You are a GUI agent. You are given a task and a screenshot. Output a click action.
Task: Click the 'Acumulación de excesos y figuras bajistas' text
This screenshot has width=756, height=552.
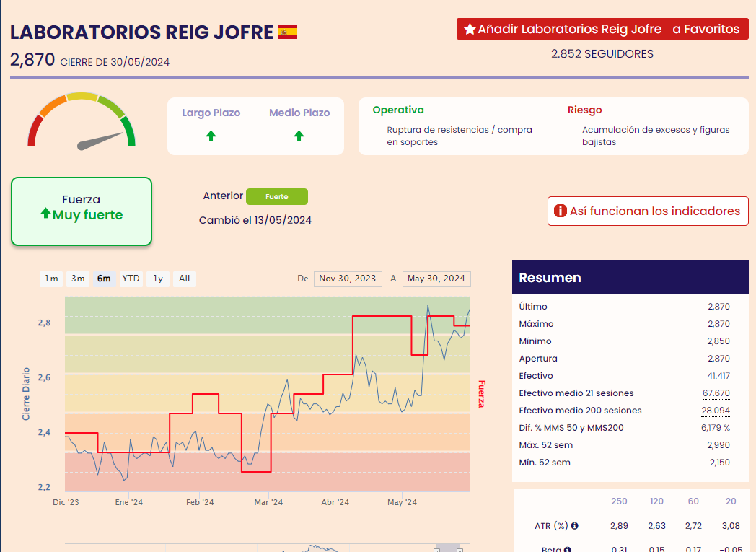(656, 136)
